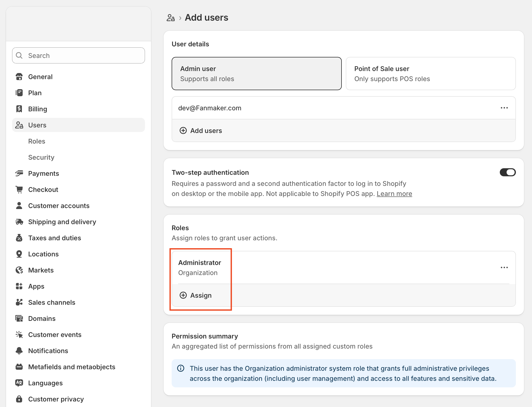Open the Security submenu item
This screenshot has height=407, width=532.
[41, 157]
